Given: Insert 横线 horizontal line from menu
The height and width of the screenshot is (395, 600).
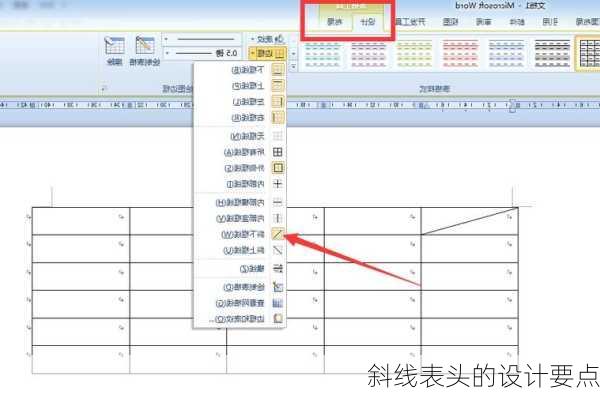Looking at the screenshot, I should point(240,269).
